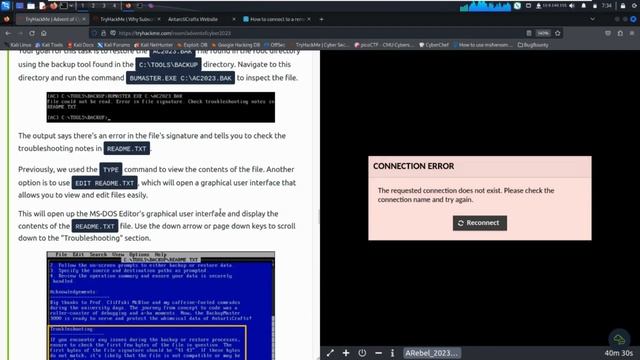The image size is (640, 360).
Task: Switch to the AntarctiCrafts Website tab
Action: click(x=193, y=19)
